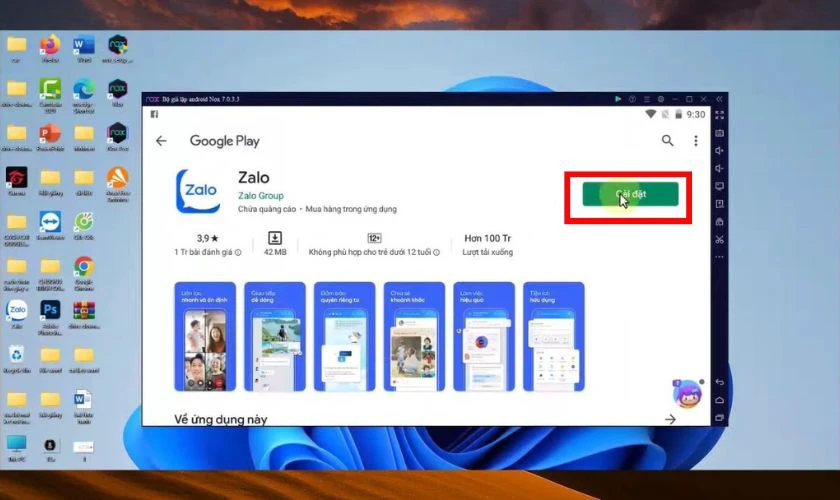The width and height of the screenshot is (840, 500).
Task: Open Google Play search magnifier
Action: [x=667, y=140]
